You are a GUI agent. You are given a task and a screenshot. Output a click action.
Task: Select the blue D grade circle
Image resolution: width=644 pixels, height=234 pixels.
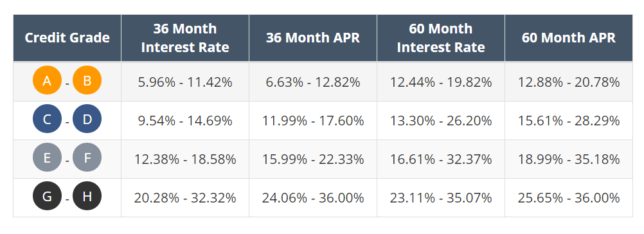[87, 119]
